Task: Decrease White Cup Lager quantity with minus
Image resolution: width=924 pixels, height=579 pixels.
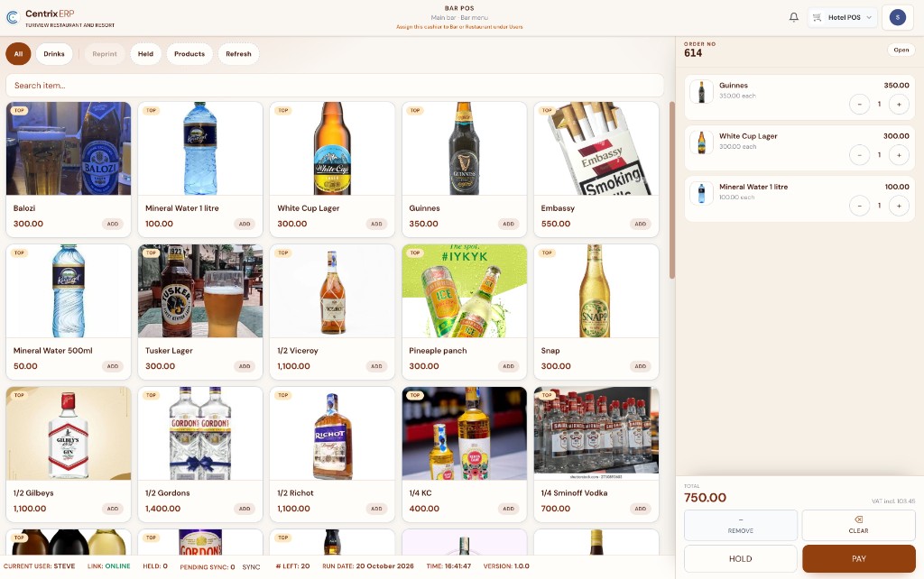Action: point(859,155)
